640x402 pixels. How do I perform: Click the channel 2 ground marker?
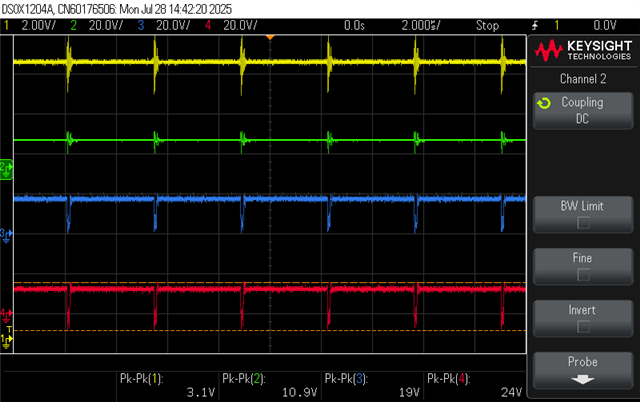click(x=7, y=169)
